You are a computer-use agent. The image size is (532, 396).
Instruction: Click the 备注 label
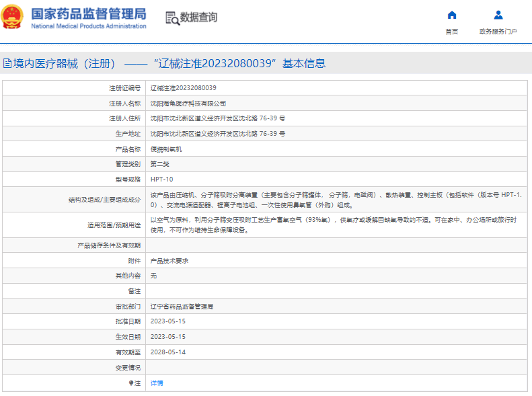pos(135,291)
